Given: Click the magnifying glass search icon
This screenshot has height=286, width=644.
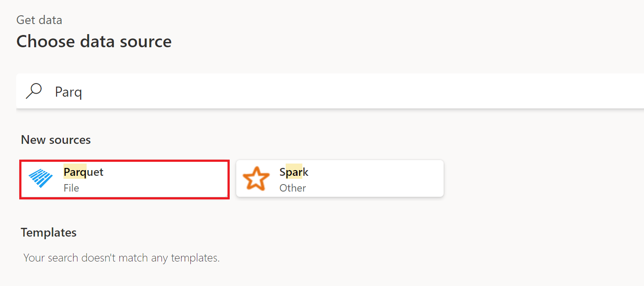Looking at the screenshot, I should [x=34, y=91].
